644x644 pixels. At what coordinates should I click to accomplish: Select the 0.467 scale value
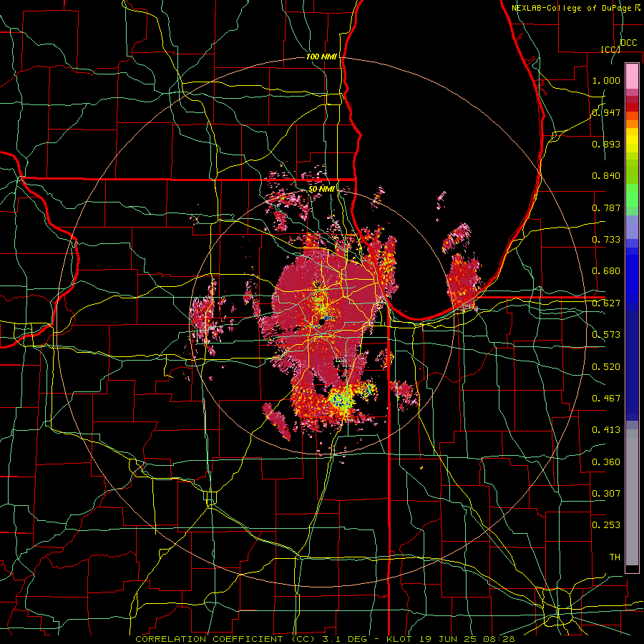606,399
